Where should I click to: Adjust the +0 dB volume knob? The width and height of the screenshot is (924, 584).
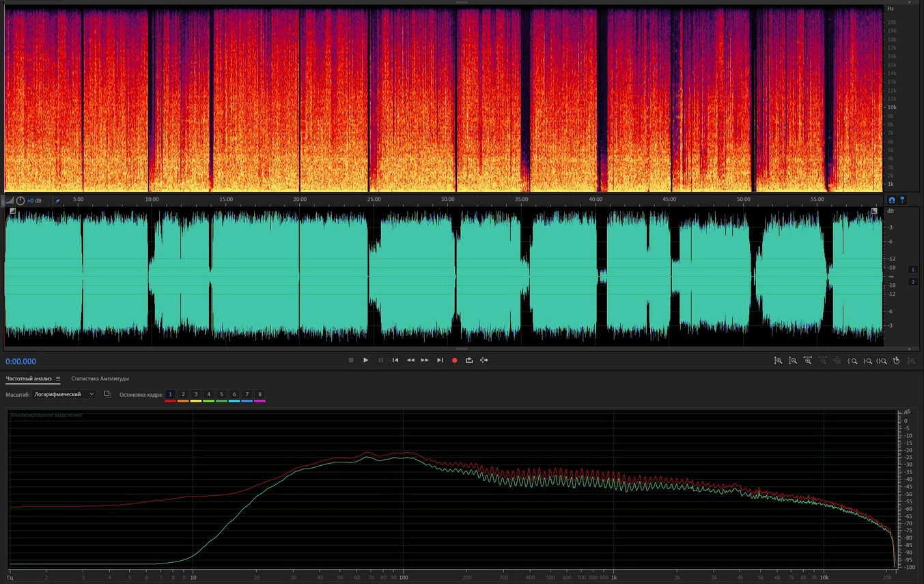[20, 201]
